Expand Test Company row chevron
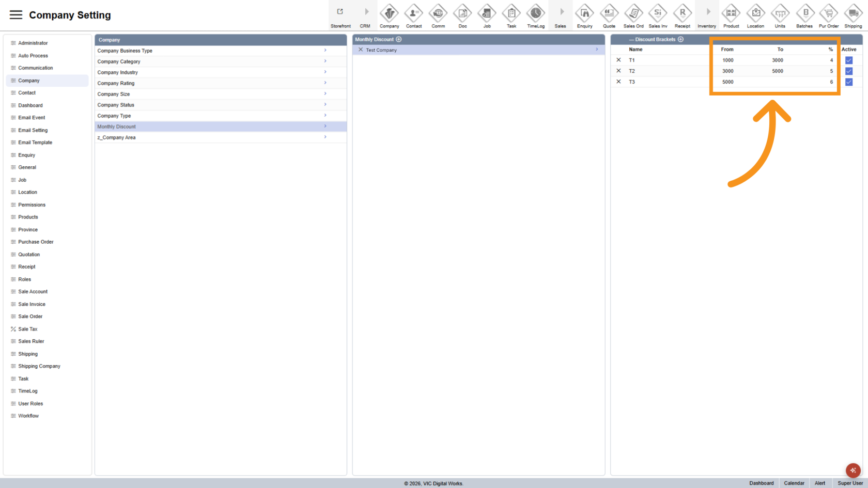Image resolution: width=868 pixels, height=488 pixels. 597,50
